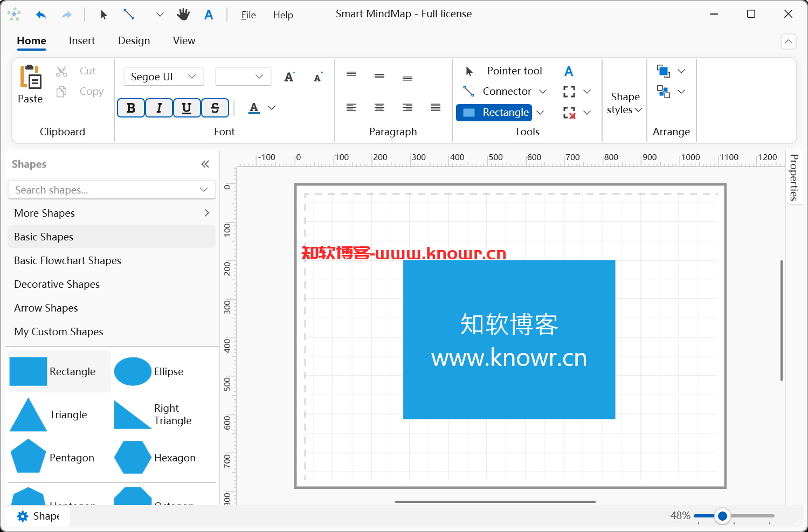This screenshot has height=532, width=808.
Task: Activate the pan hand tool
Action: click(x=183, y=15)
